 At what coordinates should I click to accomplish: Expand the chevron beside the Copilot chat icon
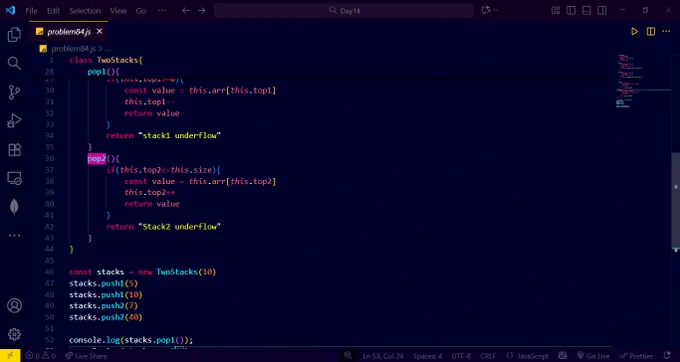pos(496,10)
